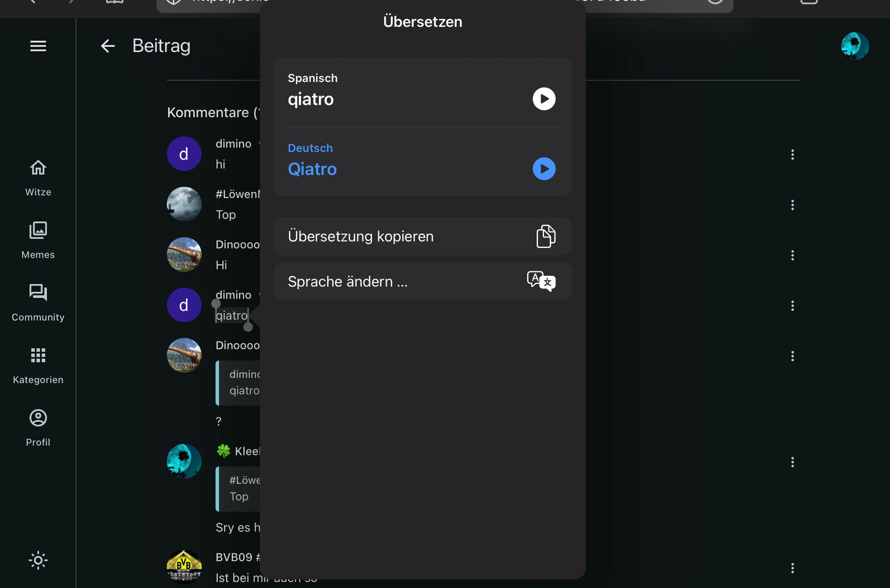Toggle light/dark theme sun icon

coord(38,560)
